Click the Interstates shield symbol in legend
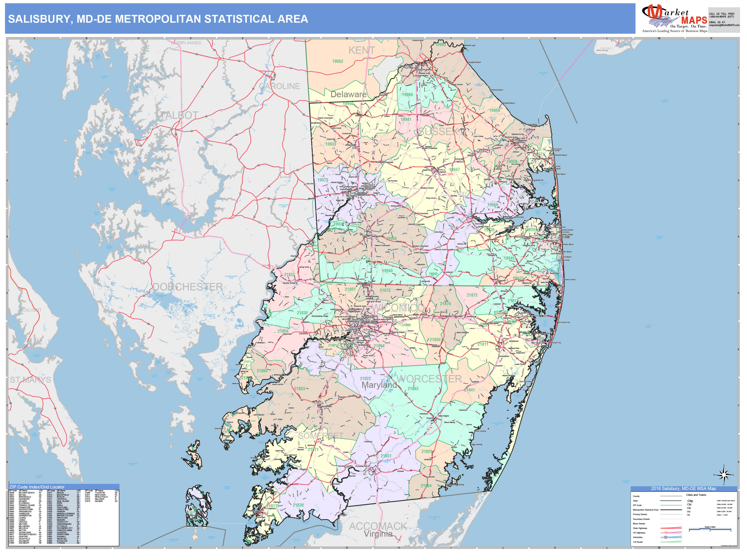Viewport: 747px width, 560px height. coord(666,537)
